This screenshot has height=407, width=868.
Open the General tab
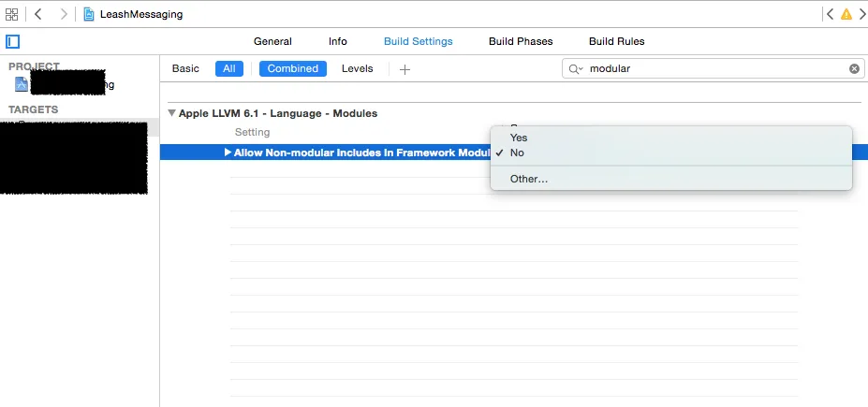click(x=272, y=41)
